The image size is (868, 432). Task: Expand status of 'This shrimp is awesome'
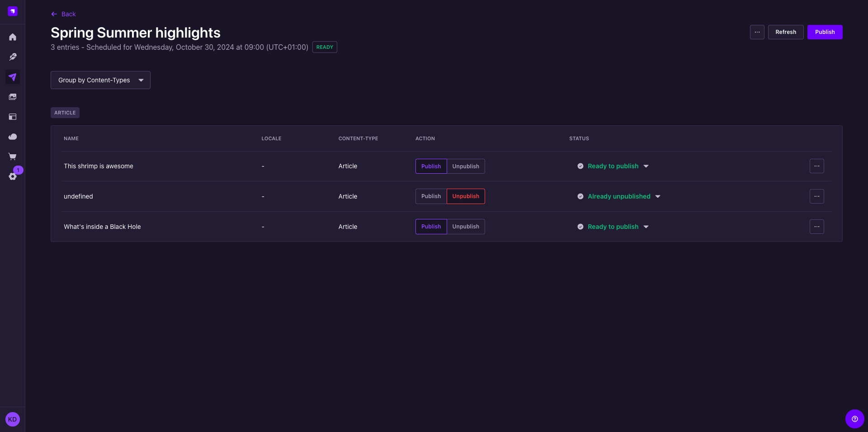[646, 166]
